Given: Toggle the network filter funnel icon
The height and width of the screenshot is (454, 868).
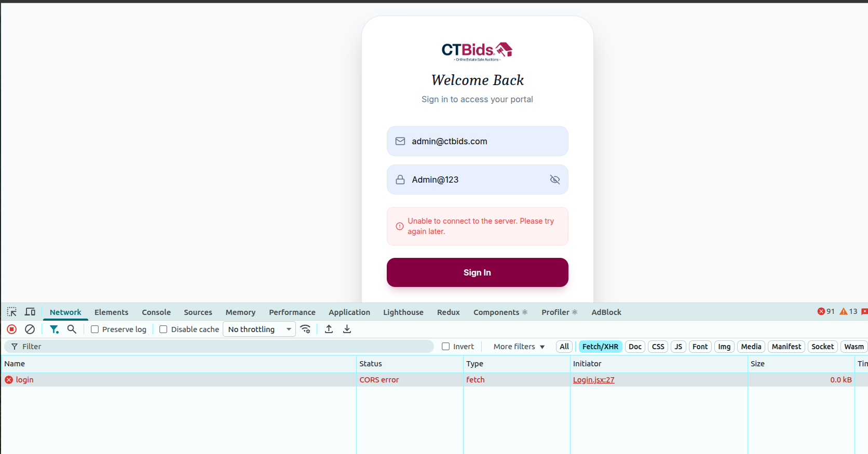Looking at the screenshot, I should [54, 329].
